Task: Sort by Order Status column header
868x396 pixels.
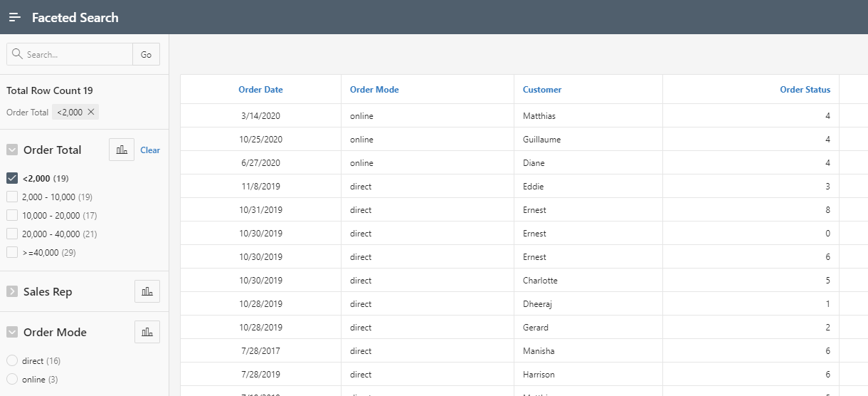Action: point(805,90)
